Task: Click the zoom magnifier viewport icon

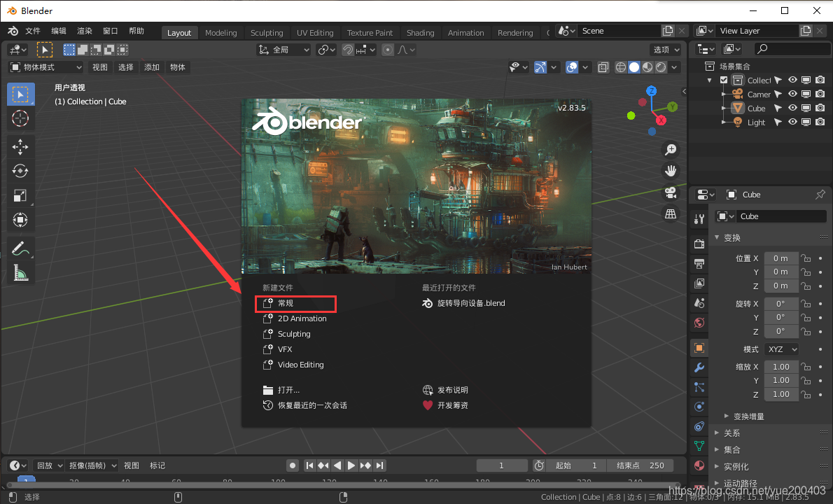Action: [671, 150]
